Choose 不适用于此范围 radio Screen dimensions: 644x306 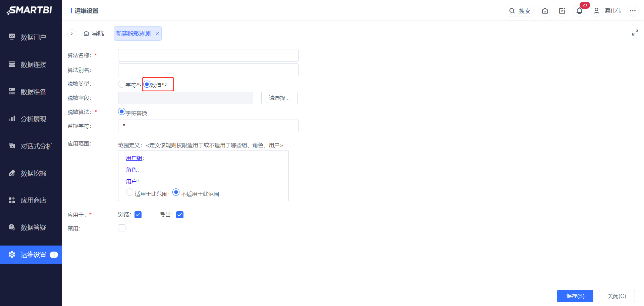(176, 192)
